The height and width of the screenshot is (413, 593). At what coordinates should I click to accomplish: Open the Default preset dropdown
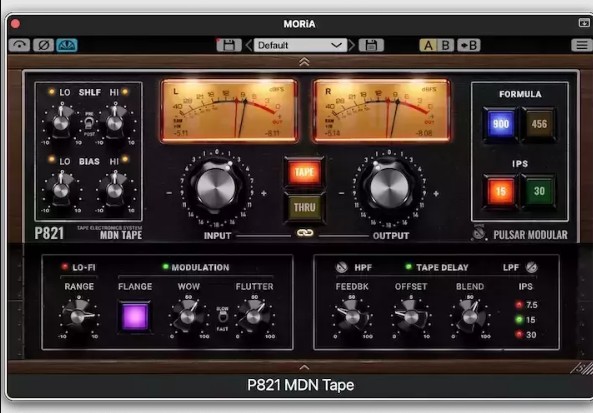300,45
